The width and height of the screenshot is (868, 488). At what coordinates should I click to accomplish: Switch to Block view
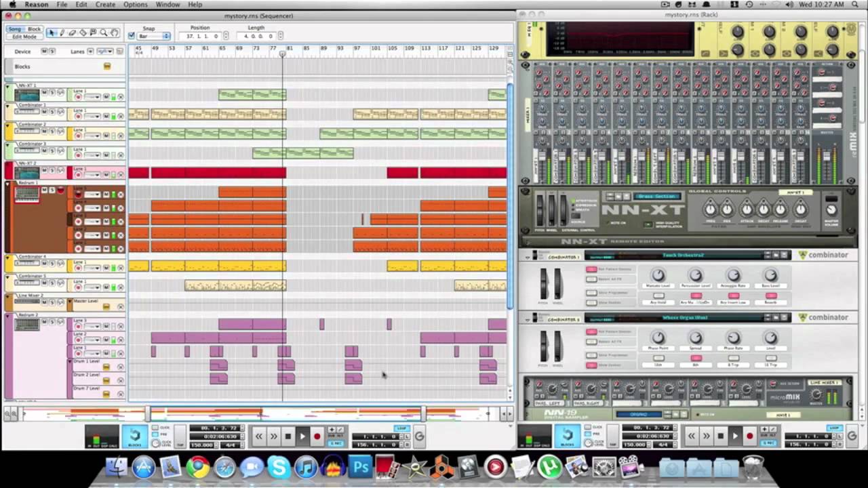pyautogui.click(x=34, y=29)
